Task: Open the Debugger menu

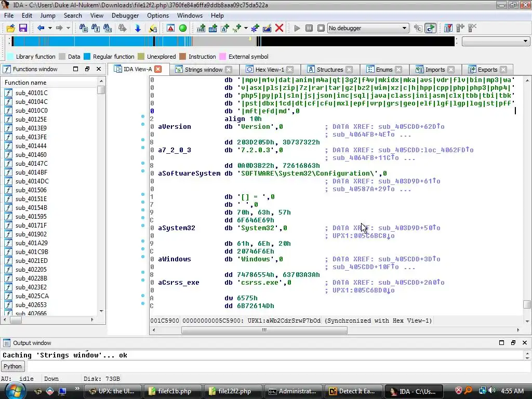Action: pyautogui.click(x=125, y=16)
